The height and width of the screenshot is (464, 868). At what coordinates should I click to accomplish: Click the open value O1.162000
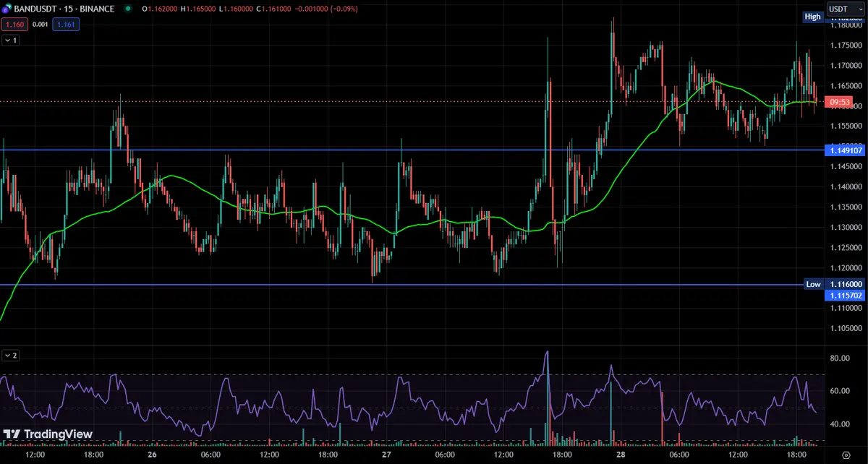(x=159, y=9)
